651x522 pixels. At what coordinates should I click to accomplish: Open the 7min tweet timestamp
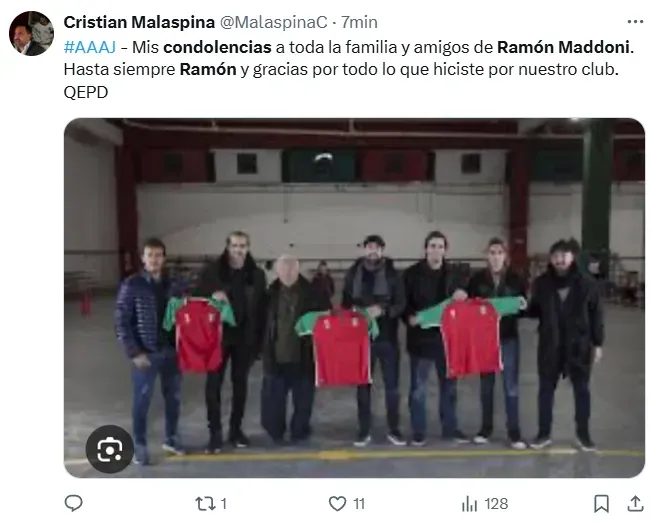(360, 22)
